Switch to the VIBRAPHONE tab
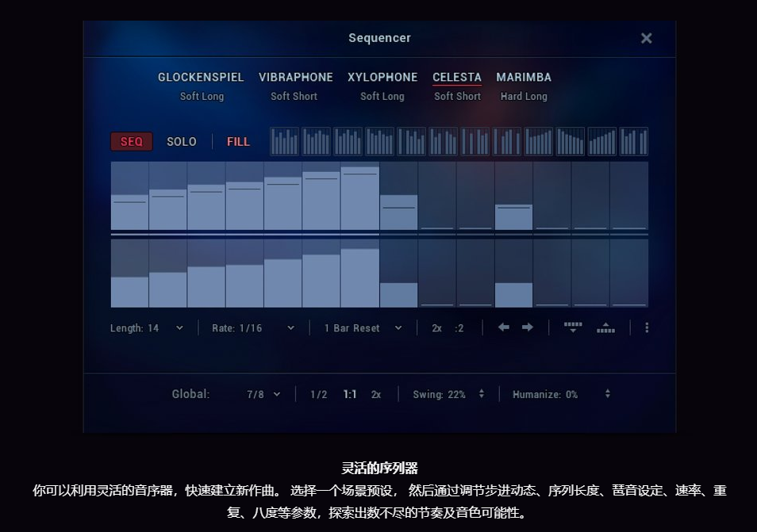The image size is (757, 532). 296,77
